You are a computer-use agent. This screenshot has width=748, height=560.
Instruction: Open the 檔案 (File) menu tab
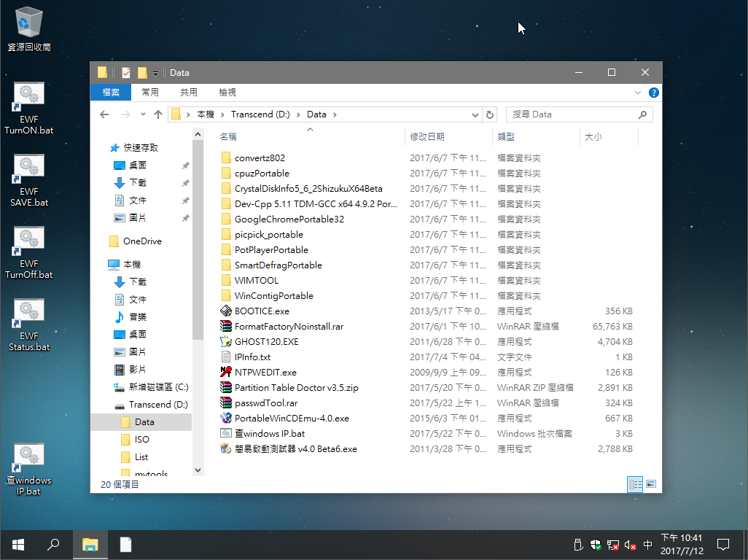111,93
